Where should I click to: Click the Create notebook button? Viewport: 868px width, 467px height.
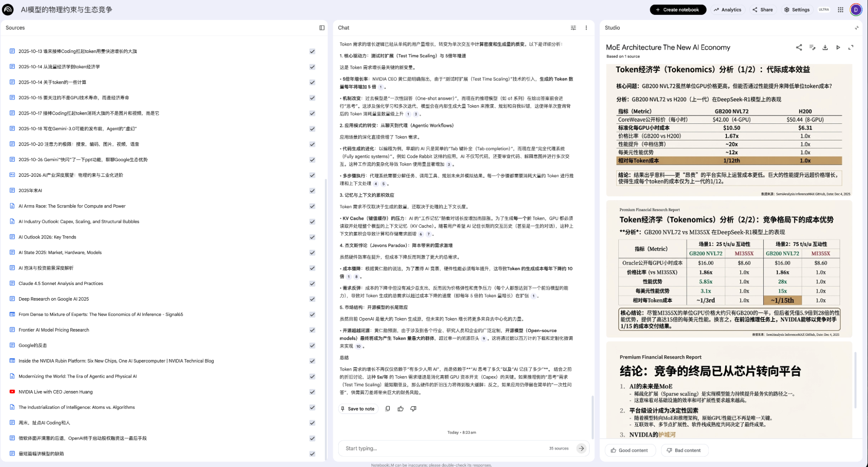[677, 10]
